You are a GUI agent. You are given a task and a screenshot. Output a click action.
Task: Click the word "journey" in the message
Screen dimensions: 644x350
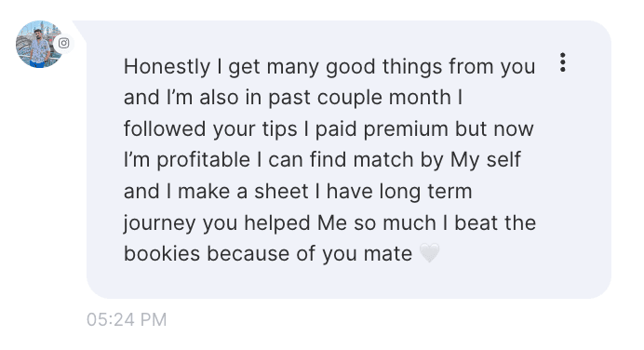159,223
